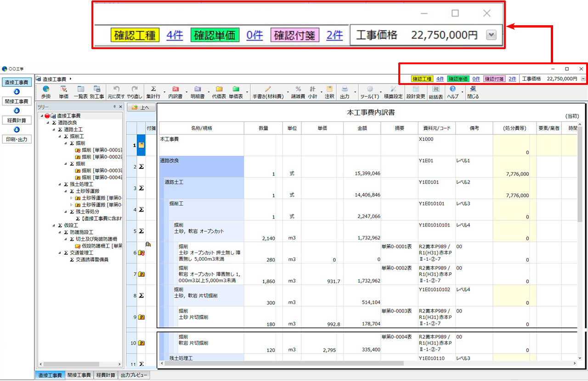The height and width of the screenshot is (381, 588).
Task: Go to 間接工事費 step in left sidebar
Action: [x=17, y=101]
